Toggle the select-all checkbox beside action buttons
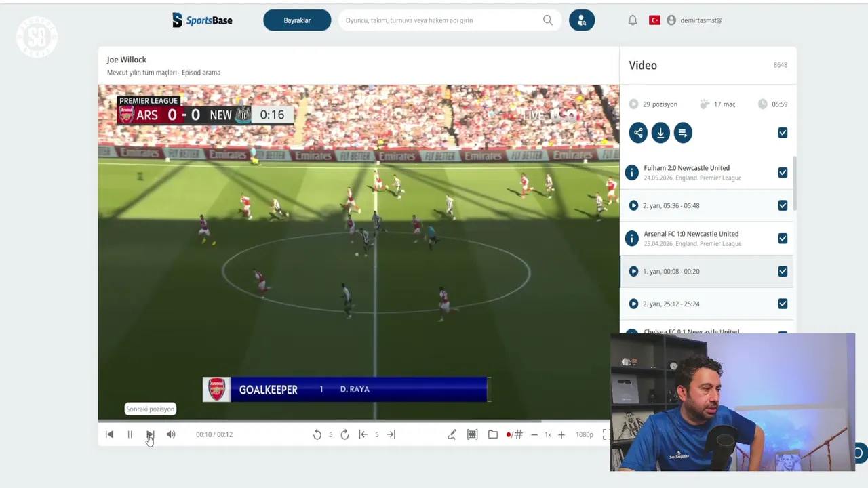The image size is (868, 488). pos(783,133)
